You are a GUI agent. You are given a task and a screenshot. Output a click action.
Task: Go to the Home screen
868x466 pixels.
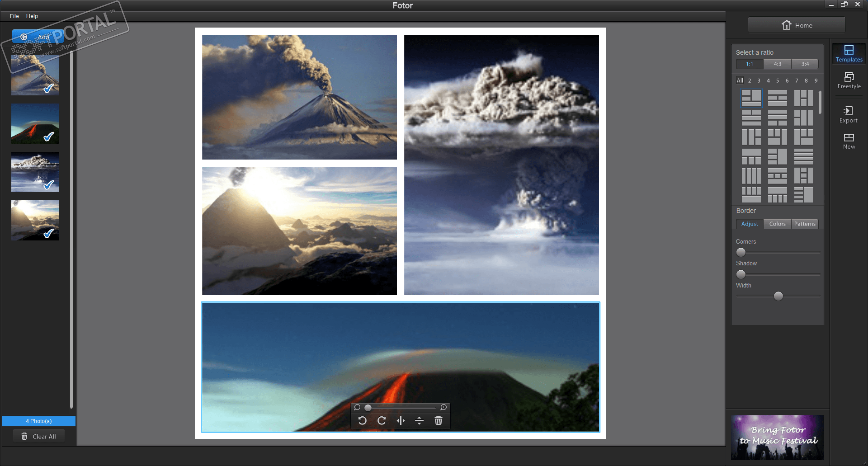797,25
